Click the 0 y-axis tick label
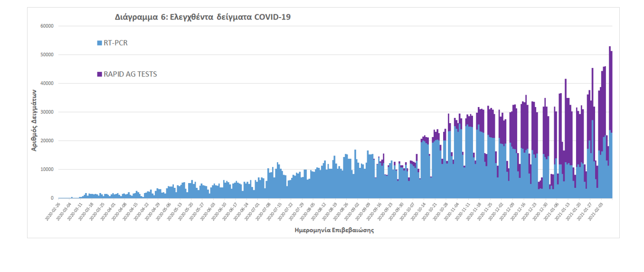The image size is (644, 272). pos(52,198)
